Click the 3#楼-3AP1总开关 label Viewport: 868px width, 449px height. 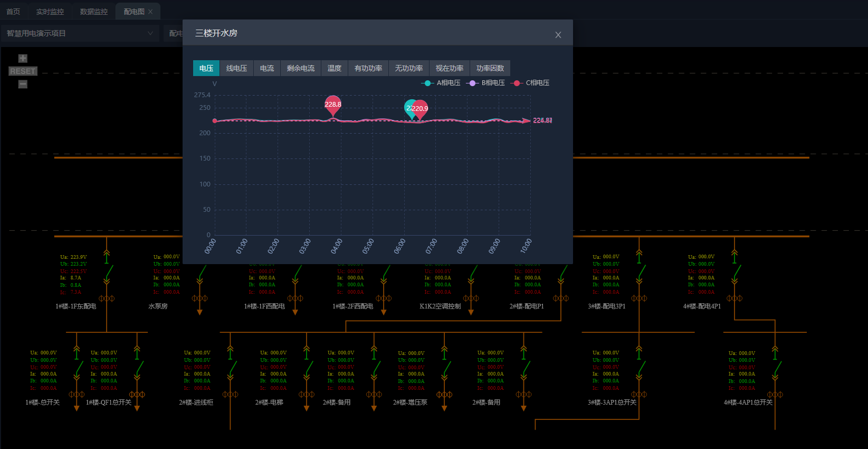pyautogui.click(x=612, y=403)
